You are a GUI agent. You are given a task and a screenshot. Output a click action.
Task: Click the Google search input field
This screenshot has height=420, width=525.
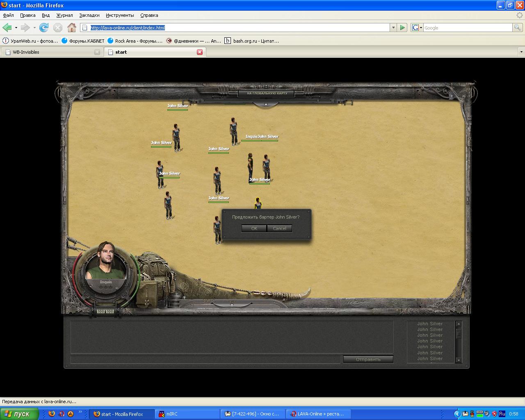coord(468,27)
